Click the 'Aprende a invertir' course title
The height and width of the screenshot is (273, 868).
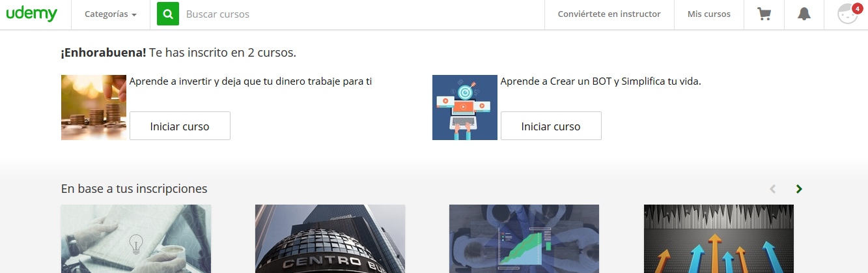251,81
